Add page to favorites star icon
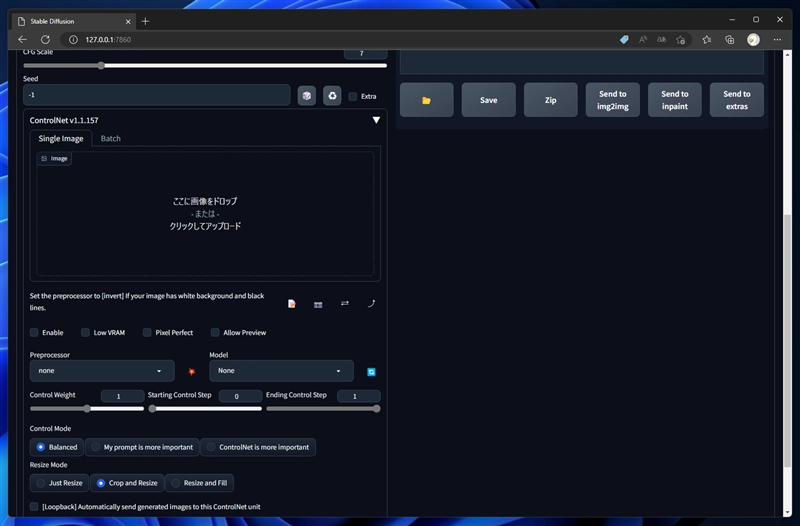The height and width of the screenshot is (526, 800). click(681, 39)
